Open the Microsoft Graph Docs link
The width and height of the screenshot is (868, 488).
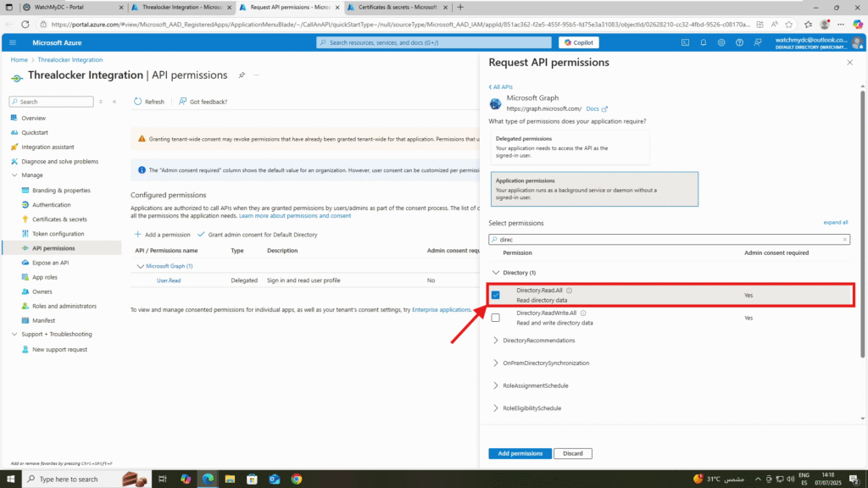(x=596, y=109)
